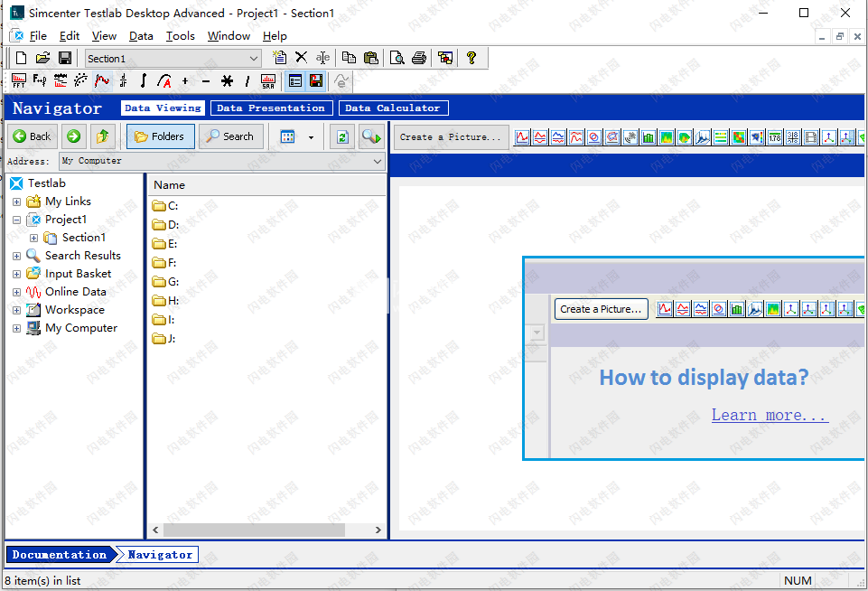Image resolution: width=868 pixels, height=591 pixels.
Task: Open help with the yellow question mark icon
Action: pyautogui.click(x=471, y=58)
